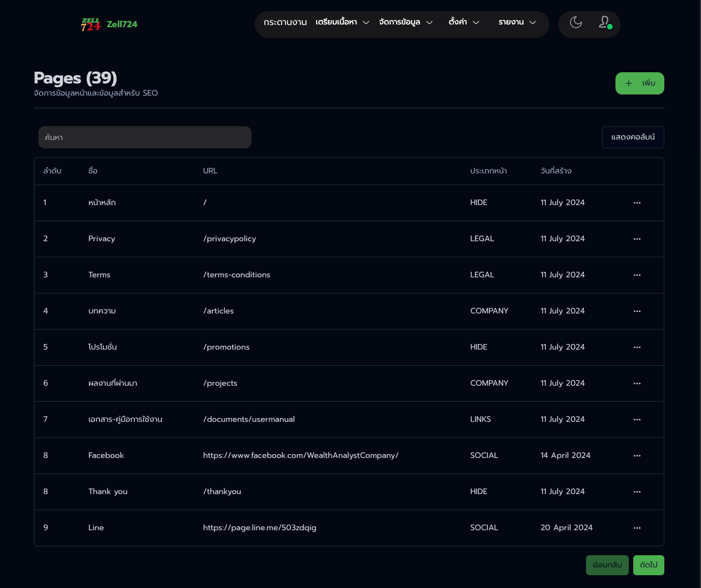Select the /thankyou URL cell
701x588 pixels.
point(222,492)
